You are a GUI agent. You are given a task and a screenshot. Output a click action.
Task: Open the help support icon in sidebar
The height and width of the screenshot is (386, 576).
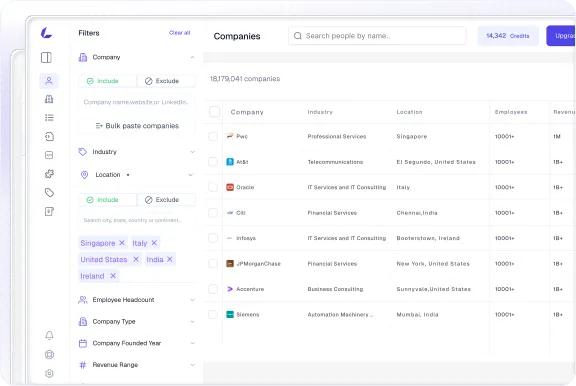point(49,354)
